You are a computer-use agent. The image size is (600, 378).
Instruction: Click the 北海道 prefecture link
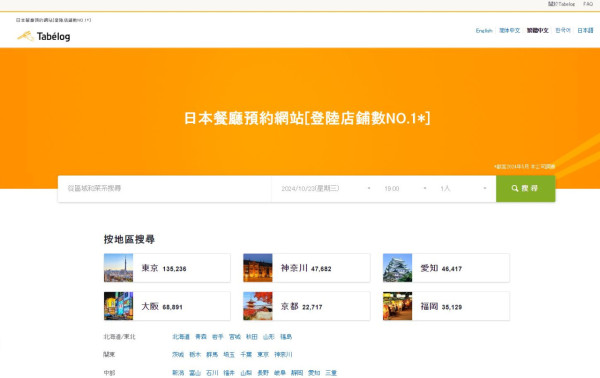tap(181, 337)
